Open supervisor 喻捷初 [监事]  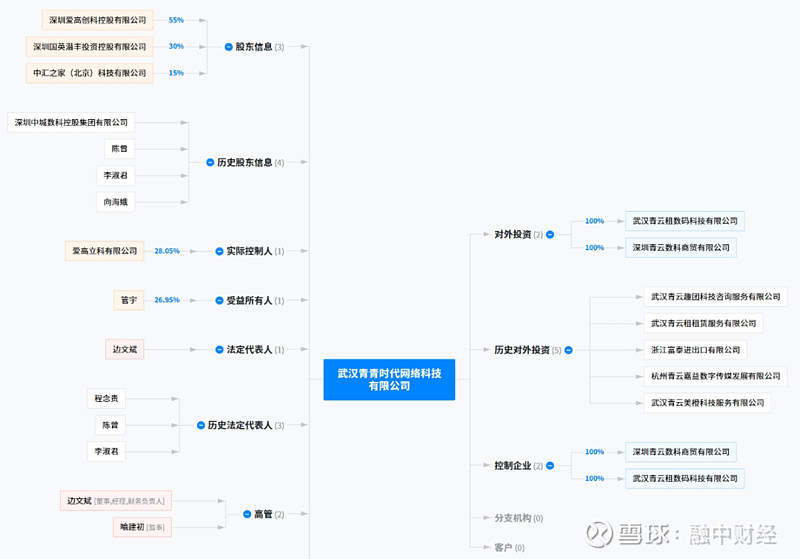pyautogui.click(x=142, y=527)
